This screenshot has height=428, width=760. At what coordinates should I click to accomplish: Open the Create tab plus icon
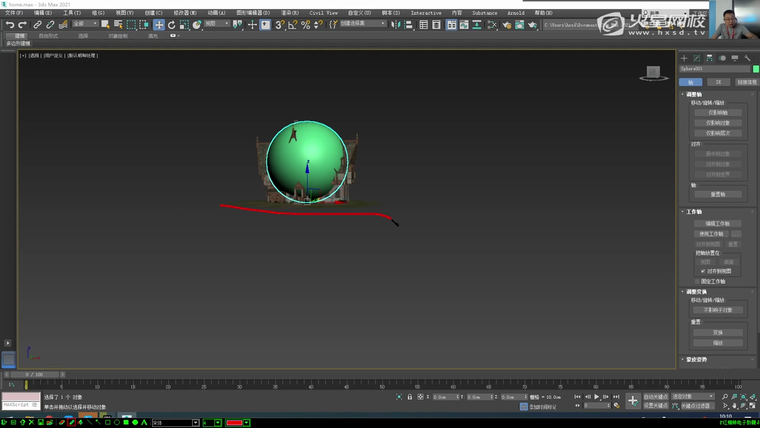tap(684, 58)
